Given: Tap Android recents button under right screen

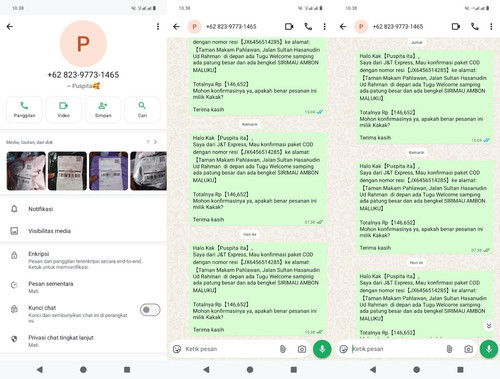Looking at the screenshot, I should click(x=460, y=369).
